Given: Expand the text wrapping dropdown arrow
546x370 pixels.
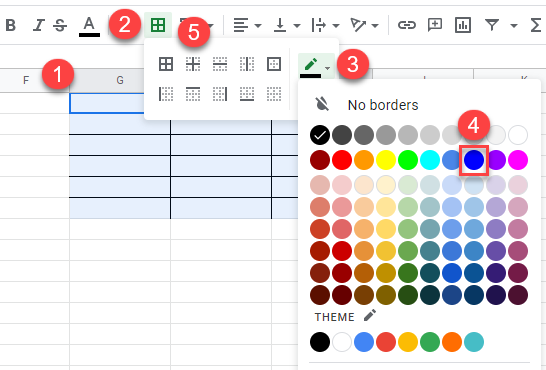Looking at the screenshot, I should [336, 25].
